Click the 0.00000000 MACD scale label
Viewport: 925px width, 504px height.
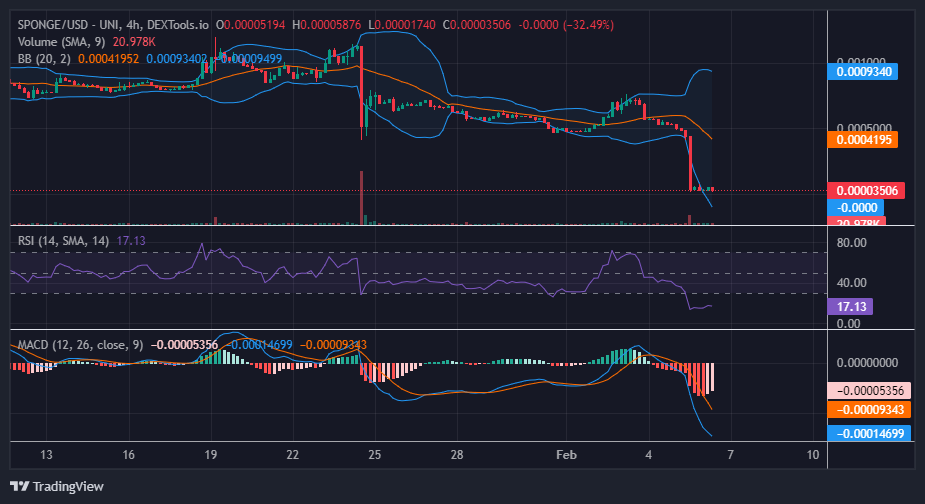(867, 363)
